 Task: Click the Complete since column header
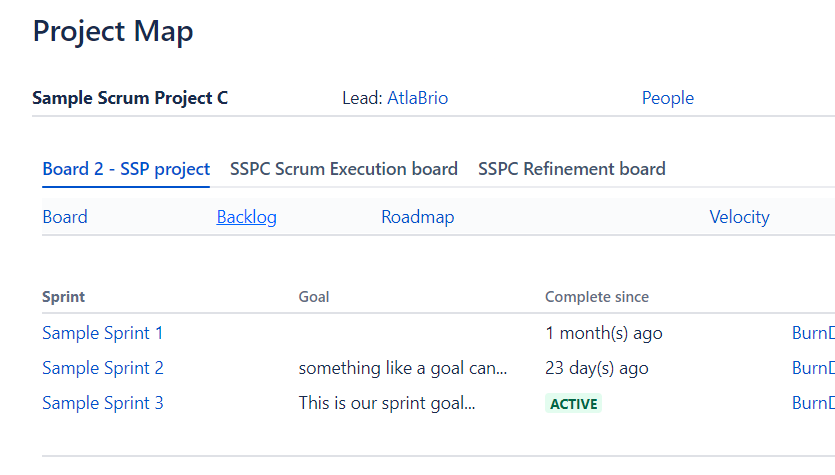point(596,297)
